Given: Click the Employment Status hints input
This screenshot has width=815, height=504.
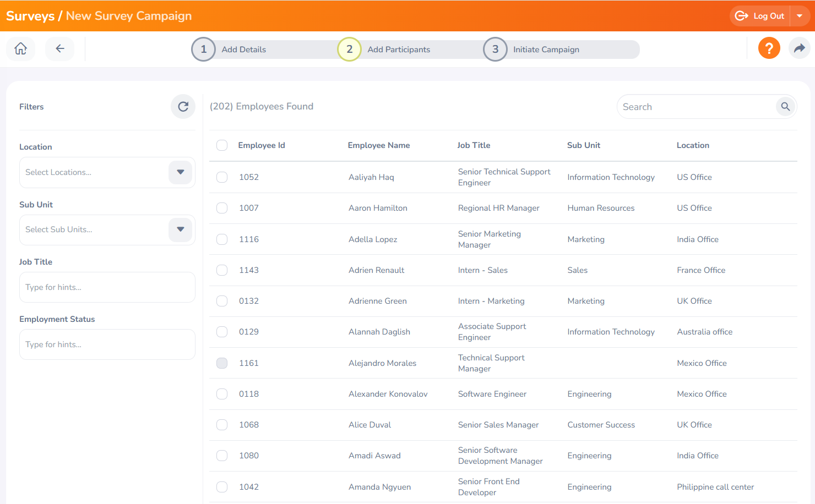Looking at the screenshot, I should pyautogui.click(x=107, y=344).
